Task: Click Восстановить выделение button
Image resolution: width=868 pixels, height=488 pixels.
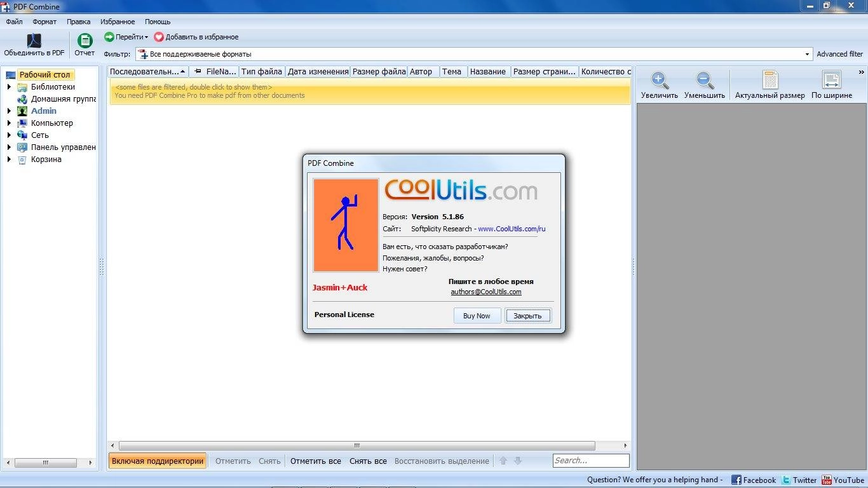Action: tap(442, 461)
